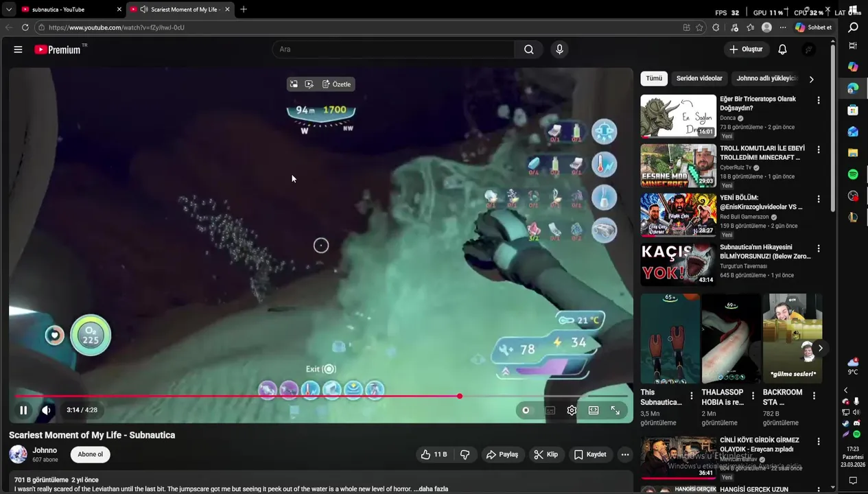The height and width of the screenshot is (494, 868).
Task: Mute the video volume
Action: click(46, 410)
